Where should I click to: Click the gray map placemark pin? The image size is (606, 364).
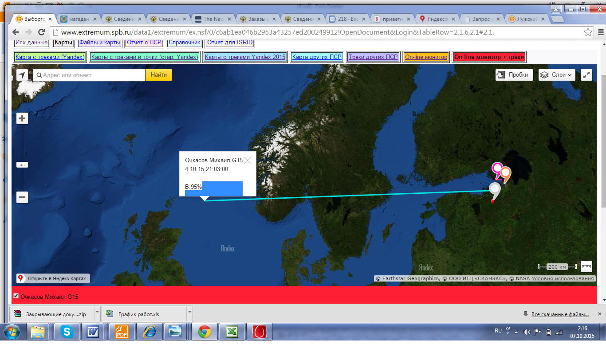click(x=494, y=191)
